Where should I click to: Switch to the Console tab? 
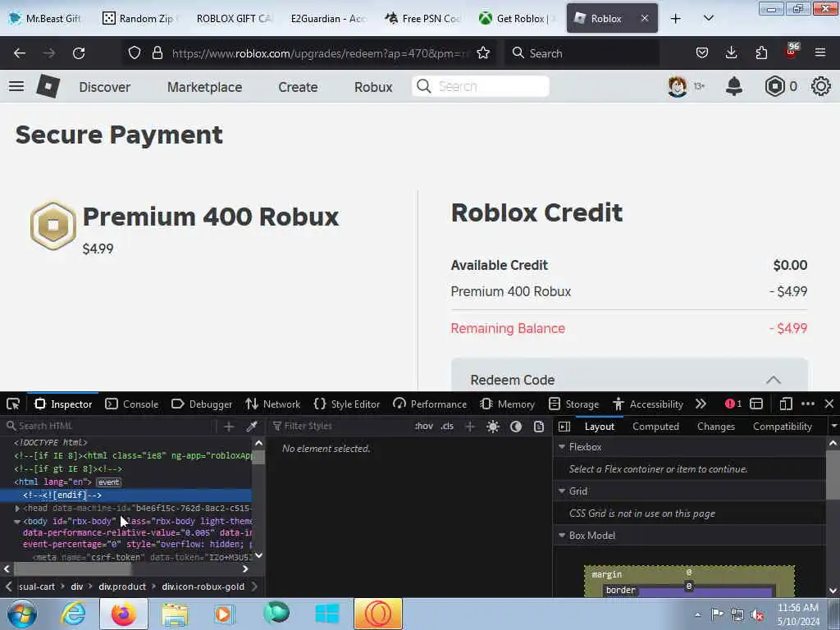pos(132,404)
